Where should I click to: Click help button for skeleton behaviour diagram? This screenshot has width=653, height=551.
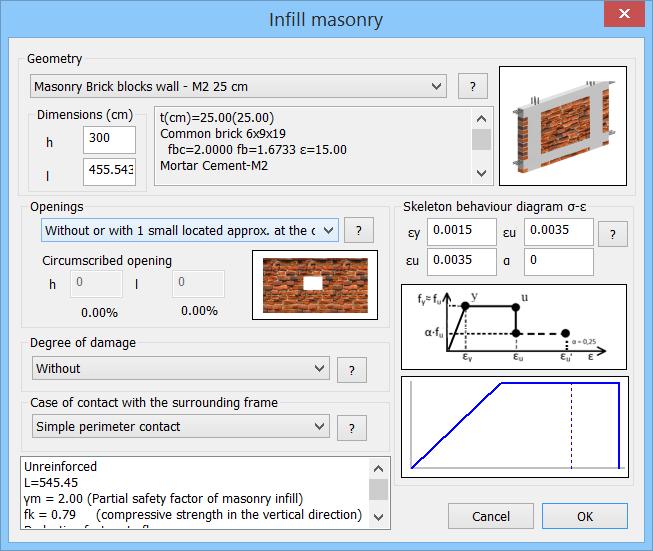tap(613, 234)
